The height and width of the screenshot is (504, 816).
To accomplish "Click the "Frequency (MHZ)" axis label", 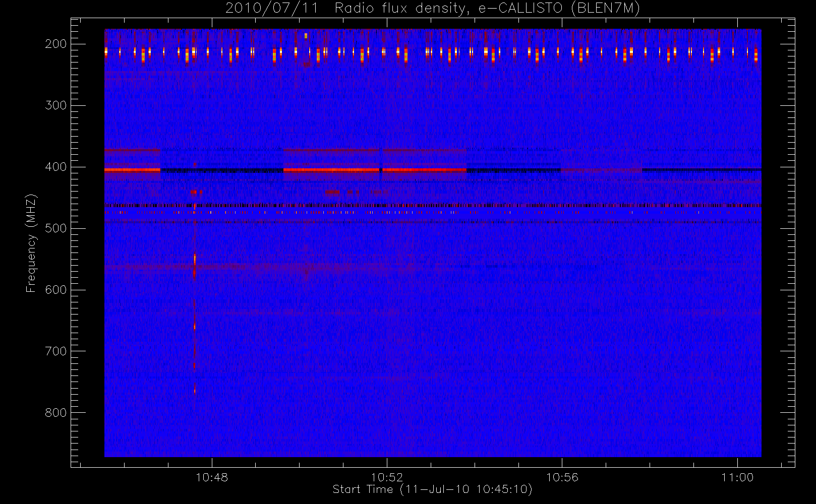I will (31, 243).
